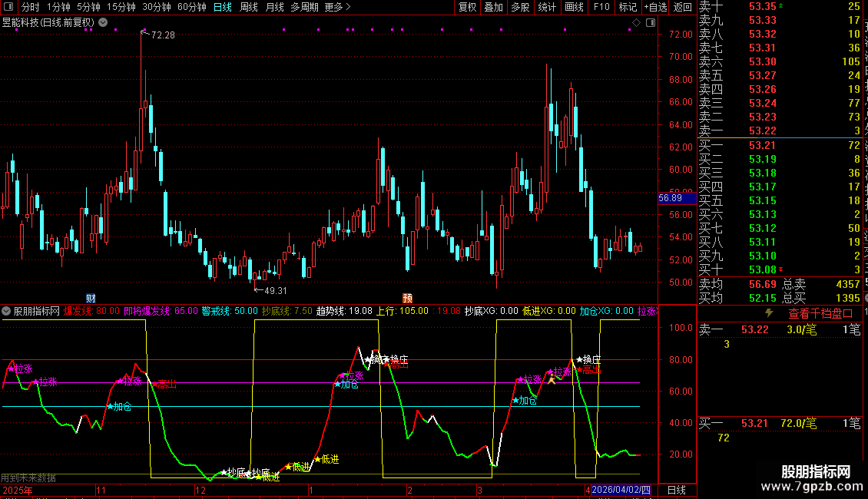Image resolution: width=868 pixels, height=499 pixels.
Task: Click the red down arrow beside 买十
Action: coord(781,269)
